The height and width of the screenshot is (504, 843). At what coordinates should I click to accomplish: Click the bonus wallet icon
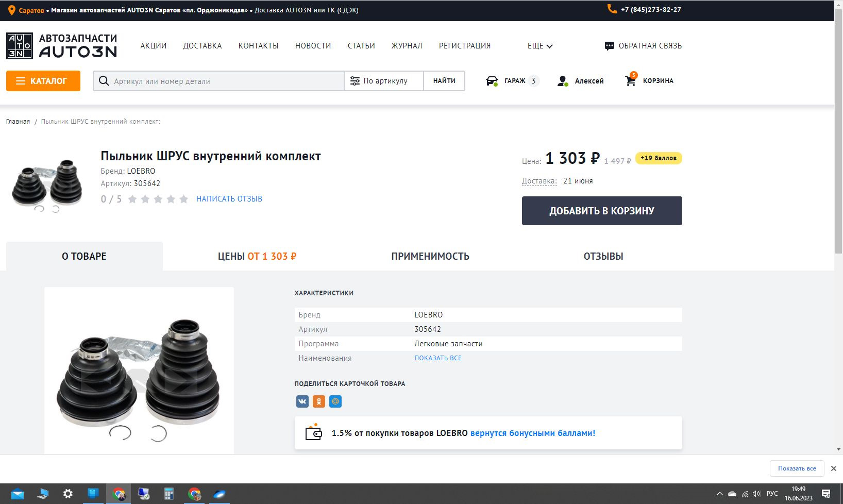[x=313, y=432]
